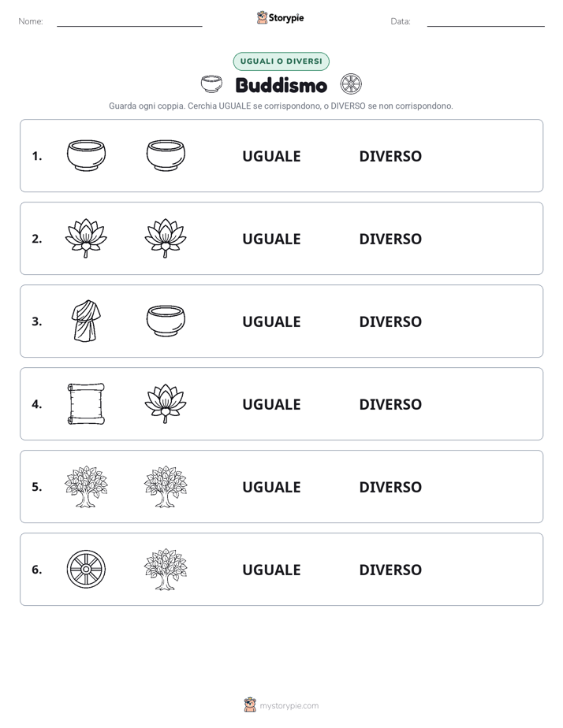563x728 pixels.
Task: Click the scroll icon in row 4
Action: click(87, 404)
